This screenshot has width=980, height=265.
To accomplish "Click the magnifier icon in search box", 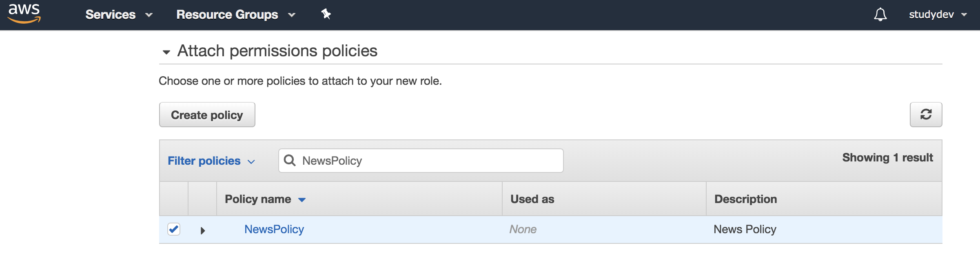I will (290, 160).
